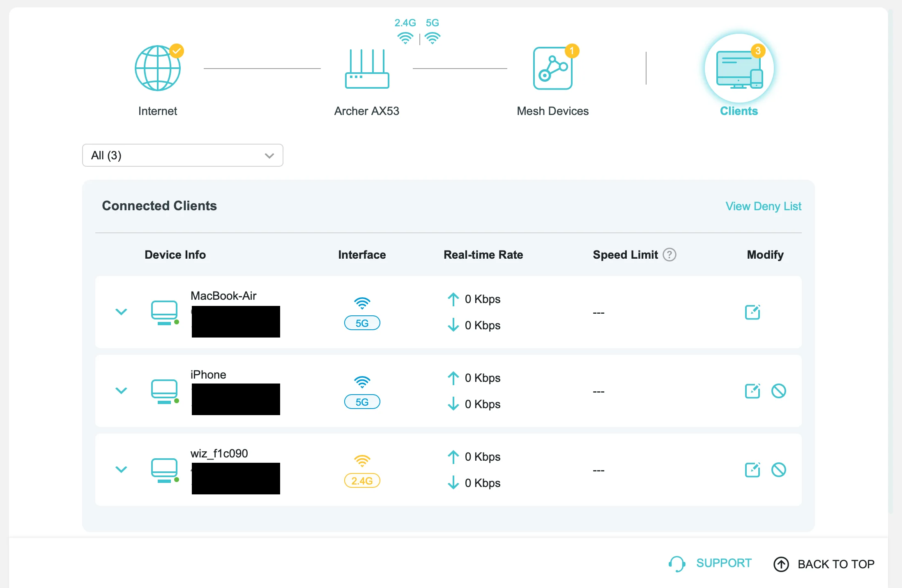Click the MacBook-Air speed limit value
Image resolution: width=902 pixels, height=588 pixels.
click(x=598, y=313)
